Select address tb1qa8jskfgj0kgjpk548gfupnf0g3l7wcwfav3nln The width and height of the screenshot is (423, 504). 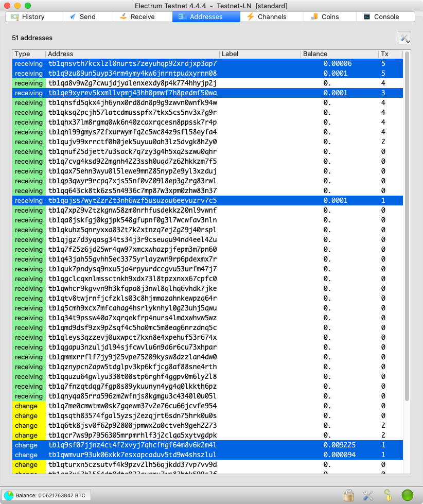[x=207, y=220]
